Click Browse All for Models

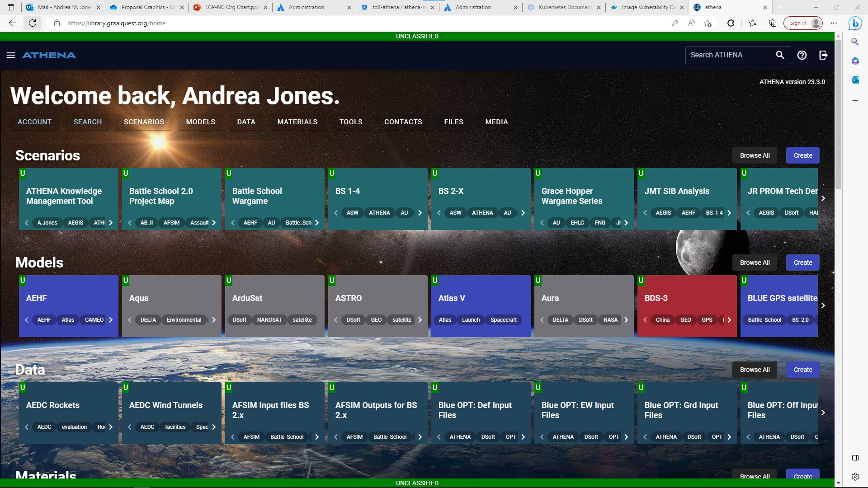pyautogui.click(x=755, y=263)
